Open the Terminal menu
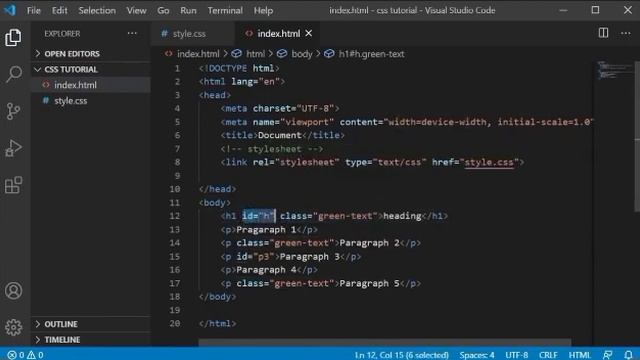The width and height of the screenshot is (640, 360). click(225, 10)
